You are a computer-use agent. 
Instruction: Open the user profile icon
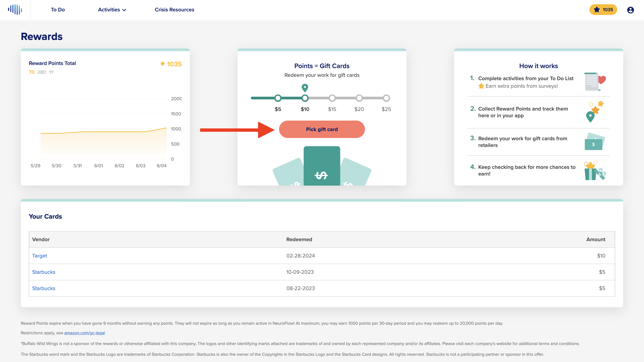point(630,10)
